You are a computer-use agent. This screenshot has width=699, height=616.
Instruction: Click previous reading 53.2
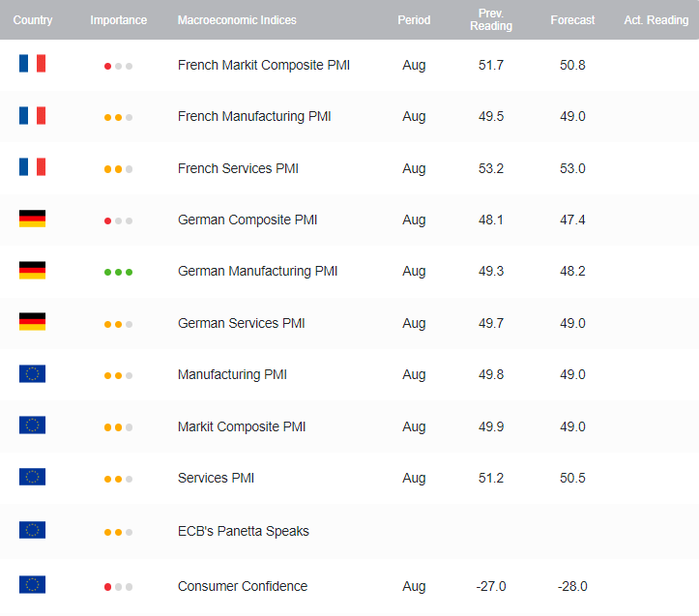(491, 168)
